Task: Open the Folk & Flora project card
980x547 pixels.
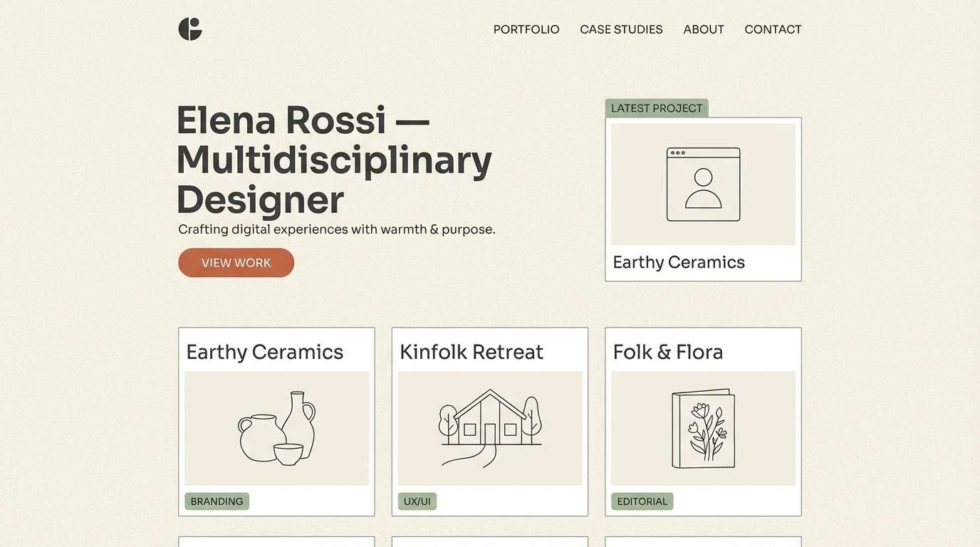Action: 703,422
